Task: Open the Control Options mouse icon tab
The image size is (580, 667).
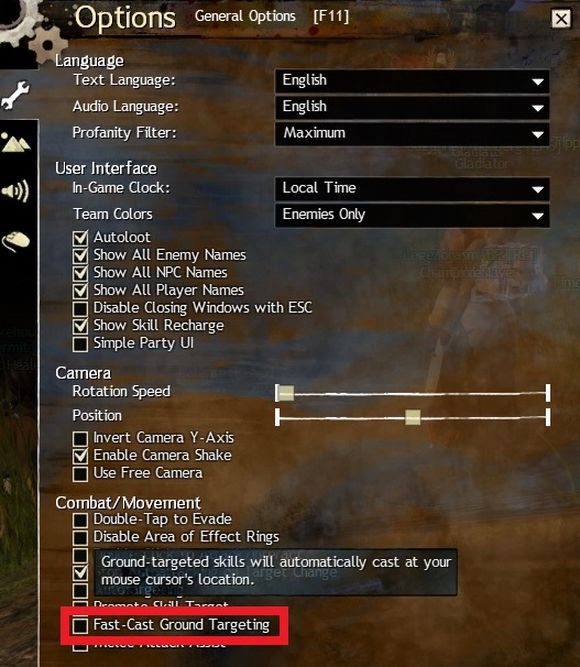Action: [x=16, y=241]
